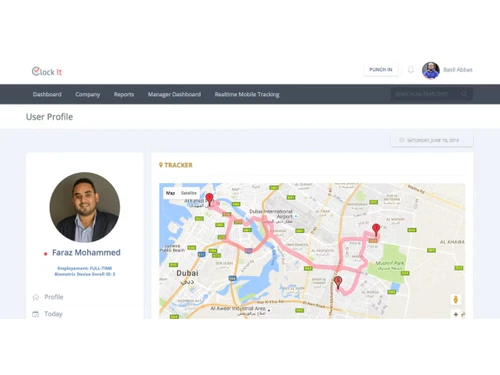Open the Company menu
Image resolution: width=500 pixels, height=375 pixels.
(88, 94)
